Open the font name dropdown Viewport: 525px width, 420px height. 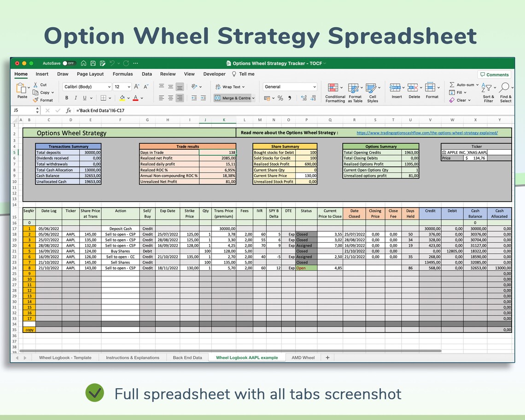coord(87,87)
